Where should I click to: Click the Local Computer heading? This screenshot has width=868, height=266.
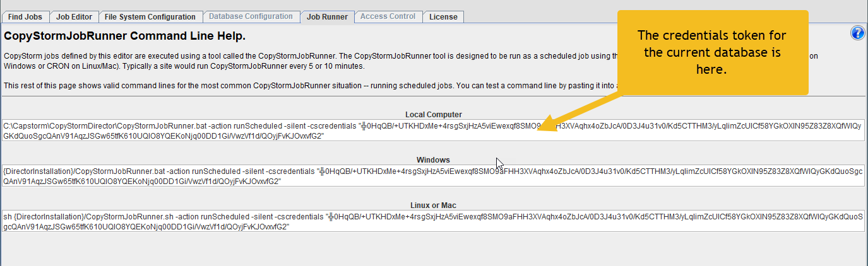click(x=433, y=115)
